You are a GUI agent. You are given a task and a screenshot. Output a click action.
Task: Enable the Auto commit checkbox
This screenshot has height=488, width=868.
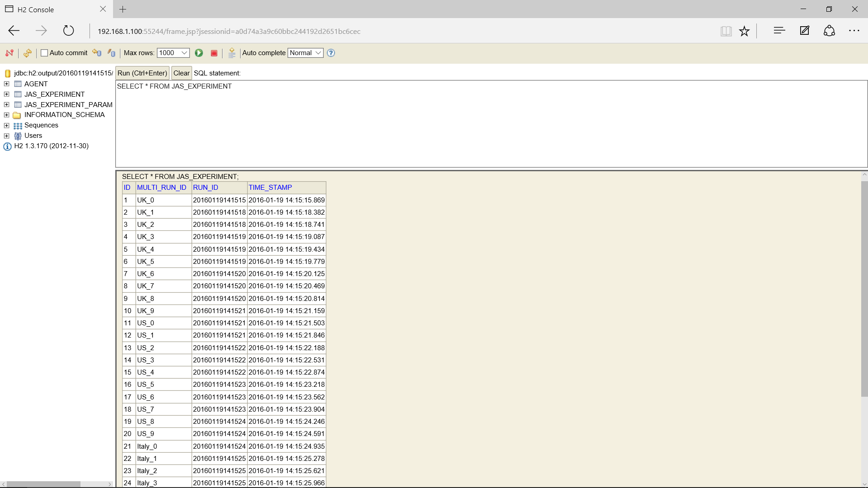point(44,53)
